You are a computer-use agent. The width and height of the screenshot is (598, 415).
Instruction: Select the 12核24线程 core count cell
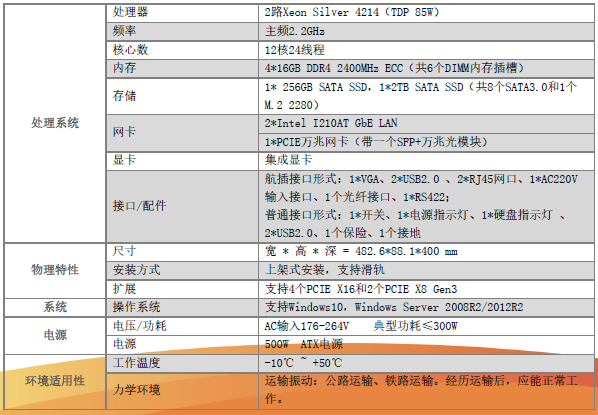pos(426,50)
